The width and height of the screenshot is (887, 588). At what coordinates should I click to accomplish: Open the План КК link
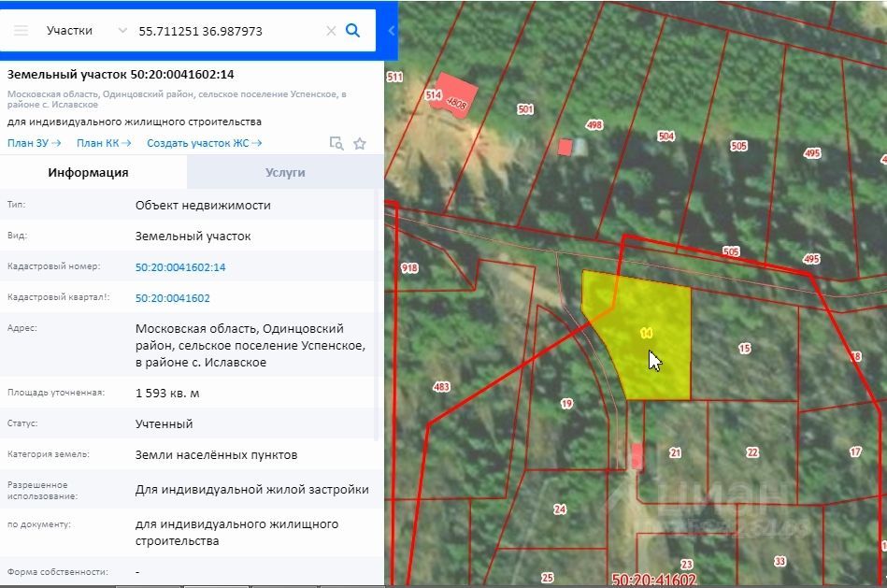click(104, 143)
